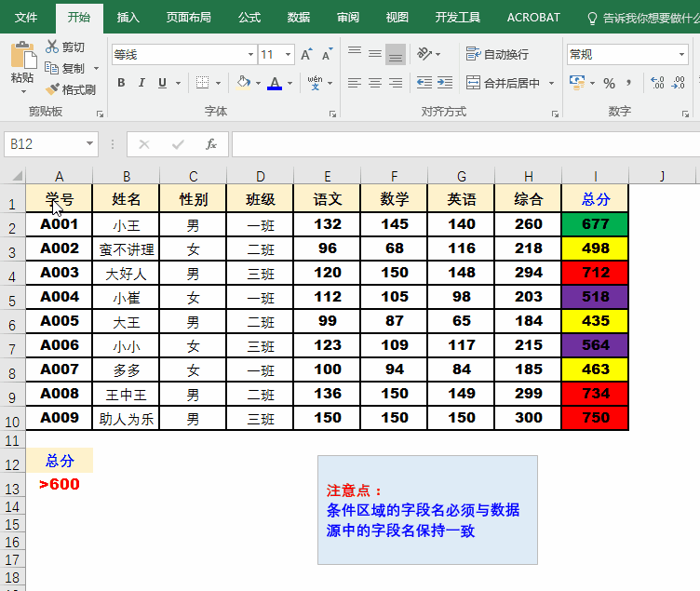This screenshot has height=591, width=700.
Task: Toggle Wrap Text (自动换行)
Action: pyautogui.click(x=473, y=55)
